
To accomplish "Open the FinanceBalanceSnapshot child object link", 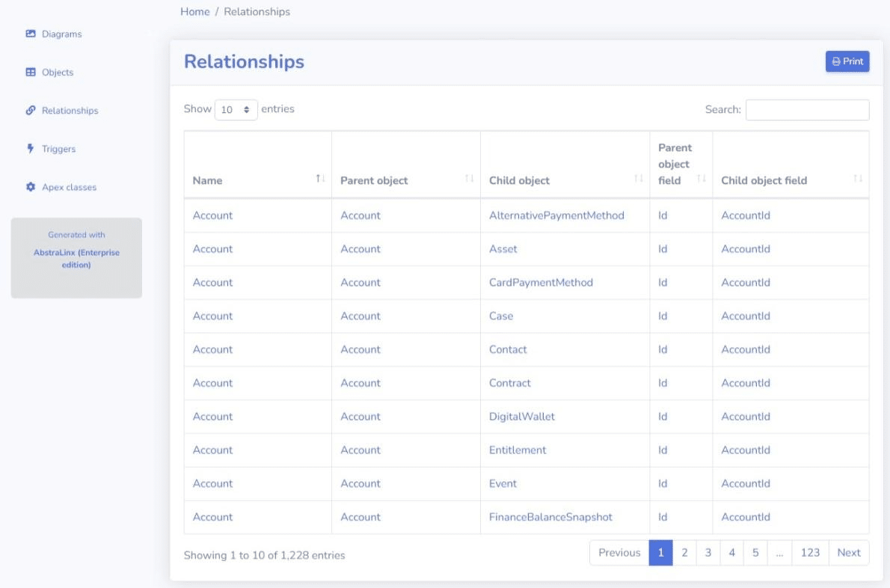I will coord(550,517).
